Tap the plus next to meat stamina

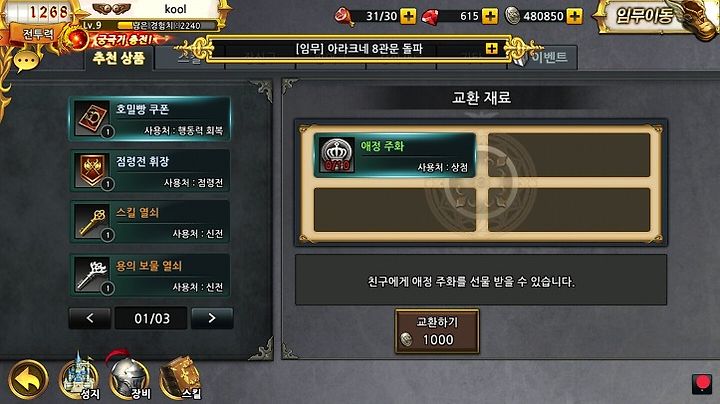(x=408, y=16)
